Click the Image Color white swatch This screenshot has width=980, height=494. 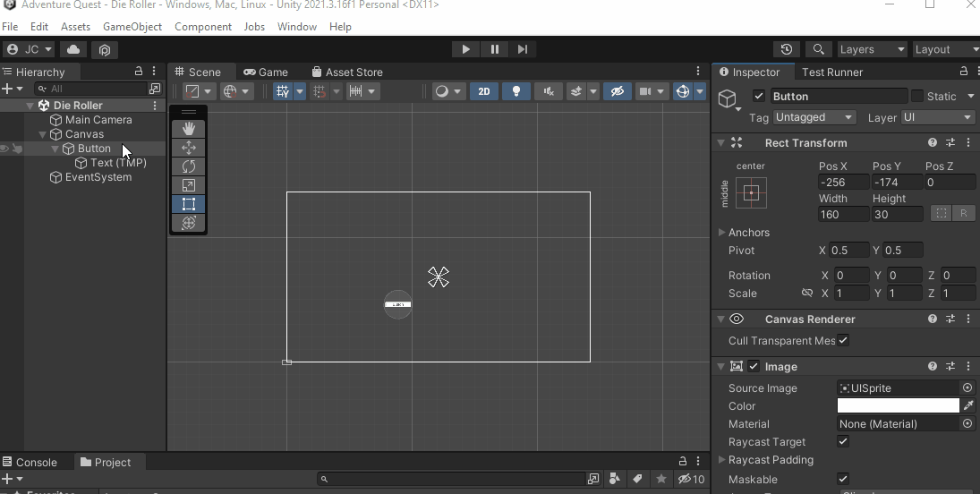click(x=899, y=405)
